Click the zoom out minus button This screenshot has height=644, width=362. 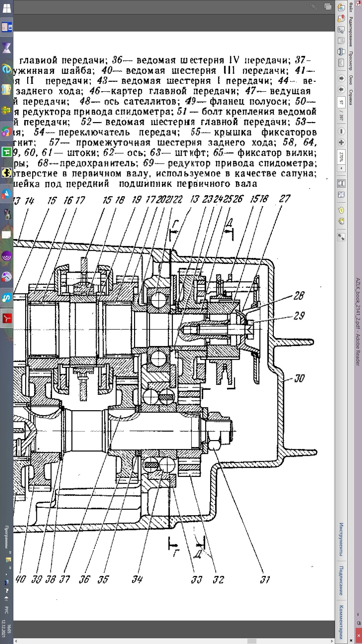click(x=341, y=131)
